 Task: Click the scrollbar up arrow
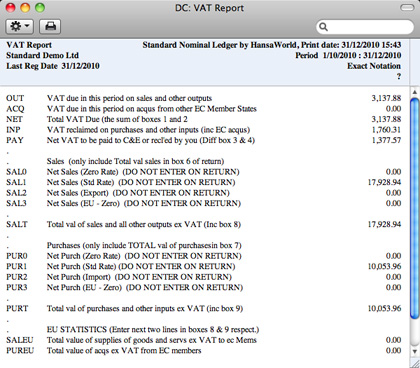(415, 92)
